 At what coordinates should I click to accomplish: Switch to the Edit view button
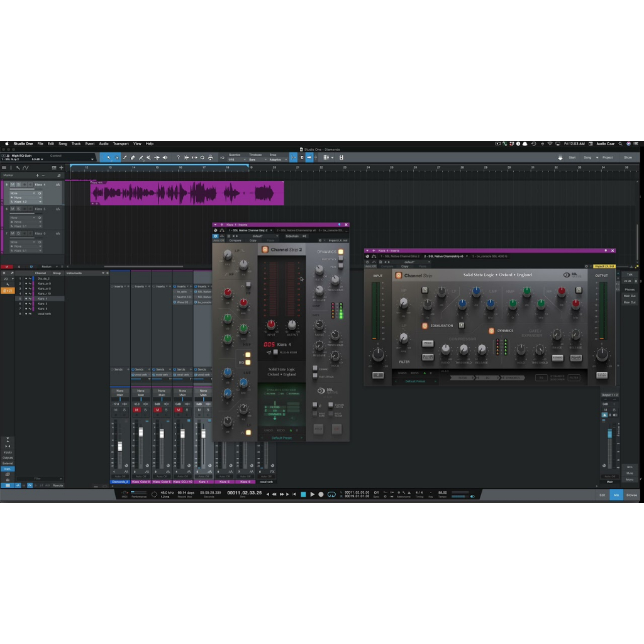[602, 495]
